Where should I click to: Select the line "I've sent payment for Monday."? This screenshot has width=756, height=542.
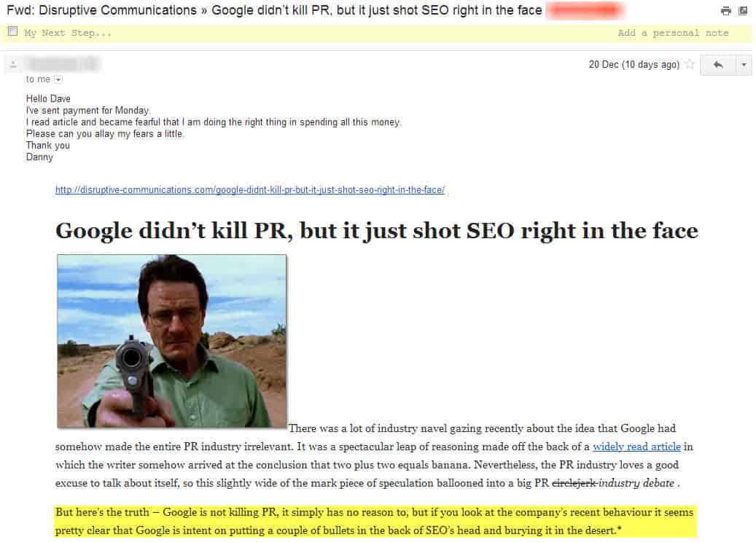88,110
